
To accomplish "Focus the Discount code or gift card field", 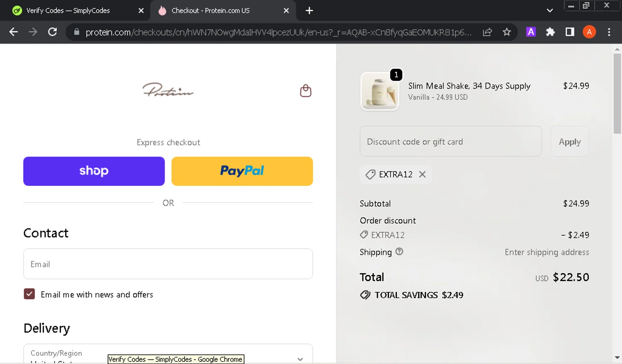I will click(451, 141).
